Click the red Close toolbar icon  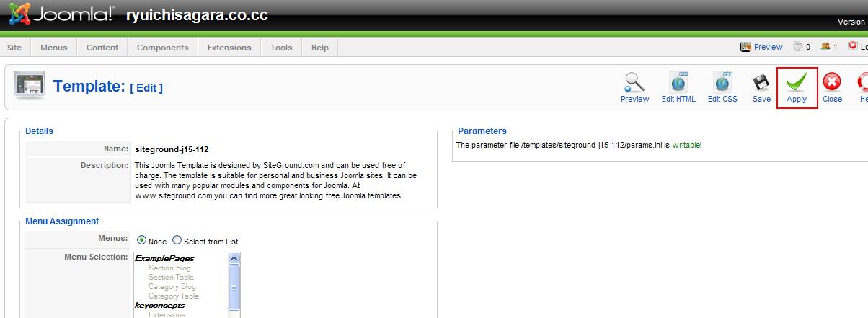coord(832,82)
